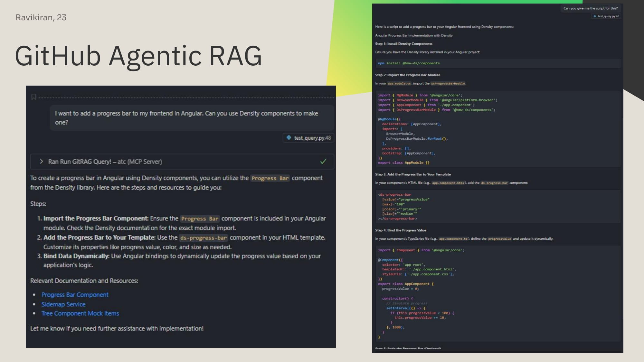Expand the Ran Run GitRAG Query chevron
This screenshot has width=644, height=362.
[41, 162]
